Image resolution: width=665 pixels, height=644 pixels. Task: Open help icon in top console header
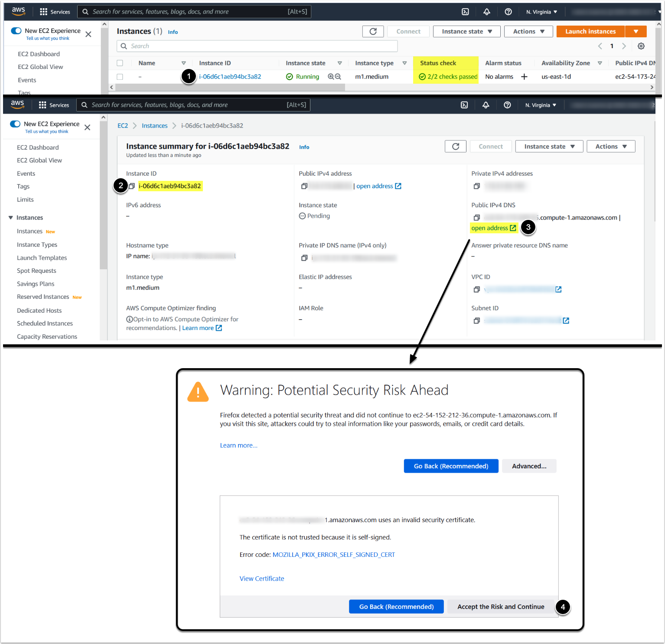tap(509, 12)
